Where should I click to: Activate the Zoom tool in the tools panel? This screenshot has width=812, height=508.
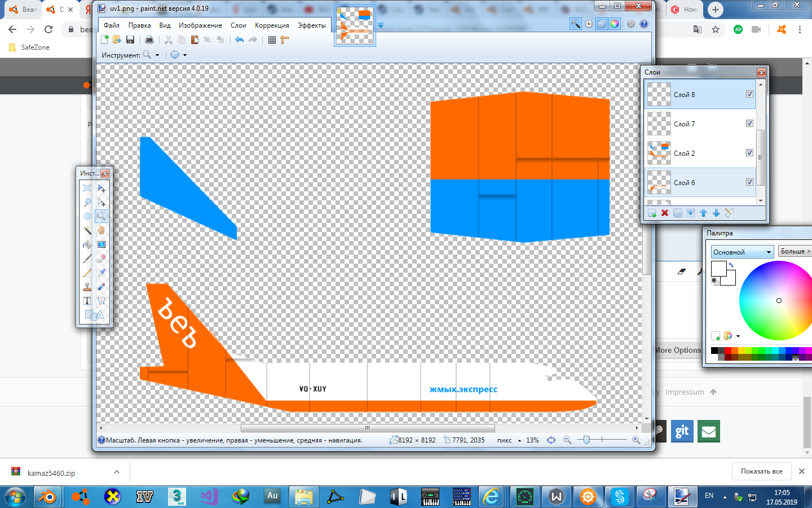[x=101, y=216]
